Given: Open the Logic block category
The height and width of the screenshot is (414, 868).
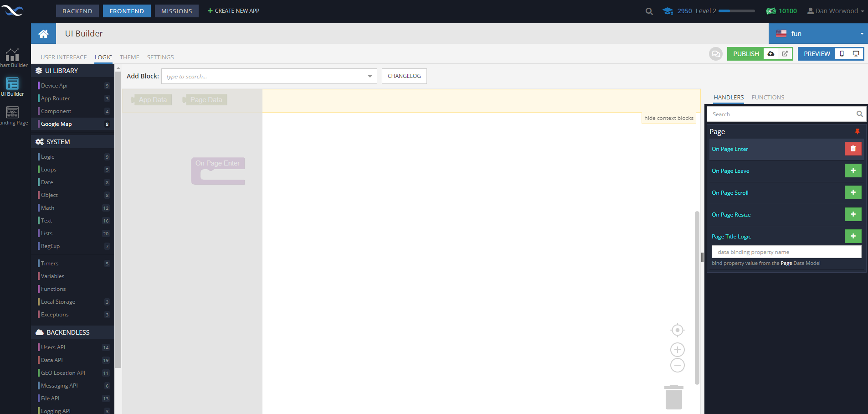Looking at the screenshot, I should [73, 157].
